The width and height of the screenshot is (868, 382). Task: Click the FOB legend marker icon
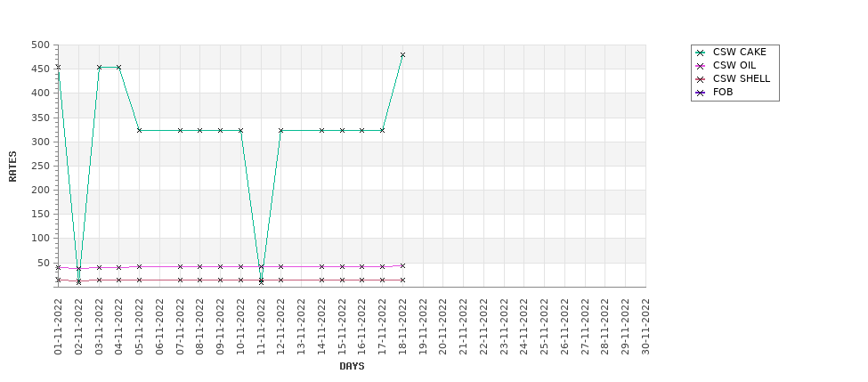pyautogui.click(x=701, y=93)
